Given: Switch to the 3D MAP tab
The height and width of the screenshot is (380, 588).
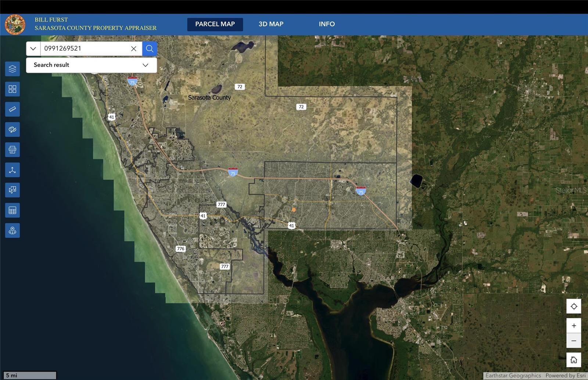Looking at the screenshot, I should 270,24.
